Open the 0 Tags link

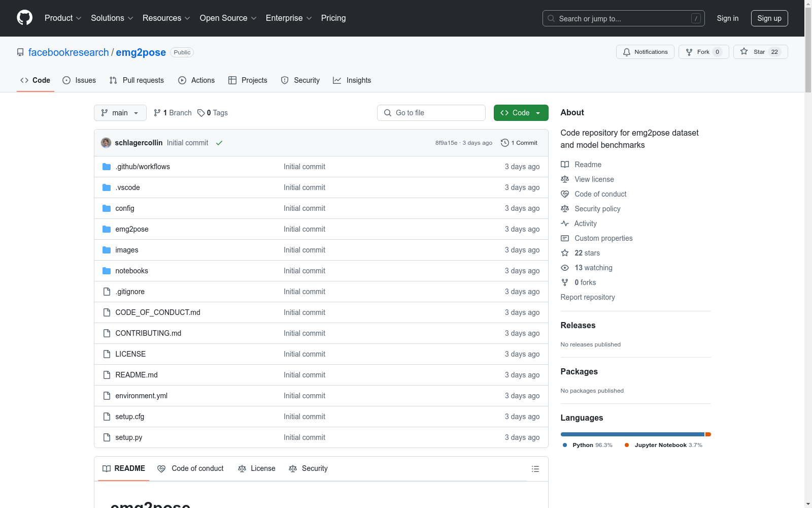(213, 113)
